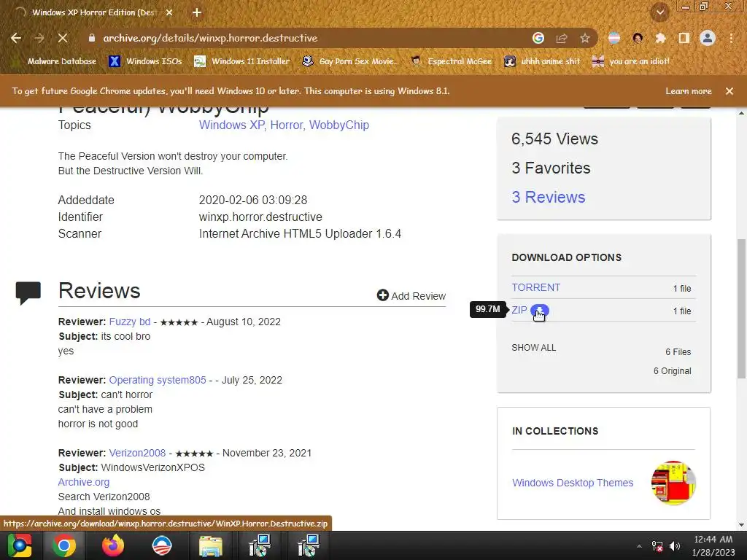Click the Google icon in address bar

tap(538, 38)
